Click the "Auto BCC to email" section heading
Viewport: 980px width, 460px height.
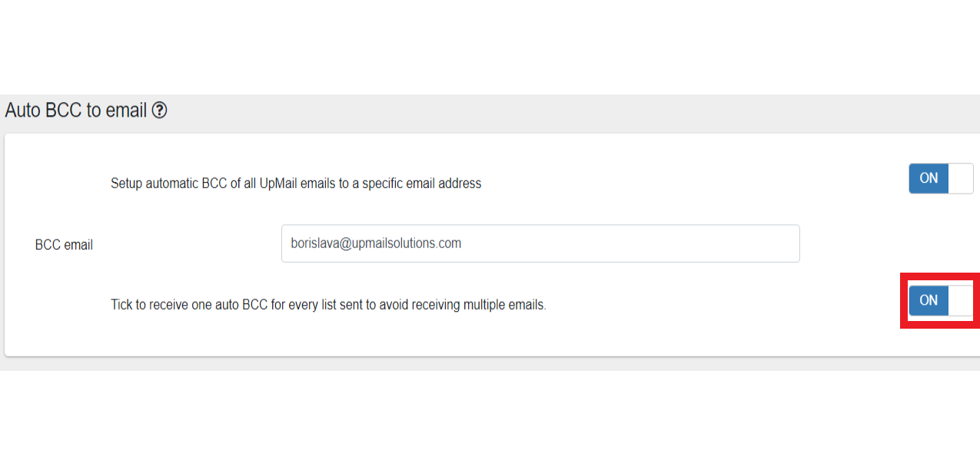tap(75, 111)
